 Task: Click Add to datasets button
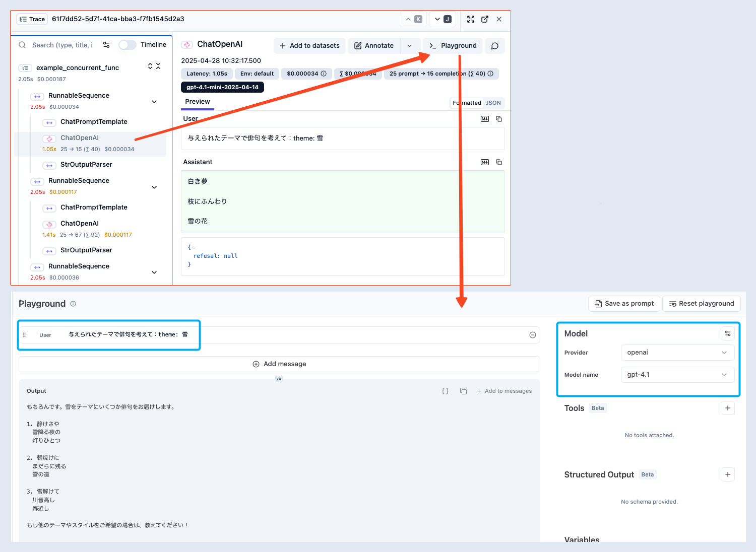(x=309, y=46)
